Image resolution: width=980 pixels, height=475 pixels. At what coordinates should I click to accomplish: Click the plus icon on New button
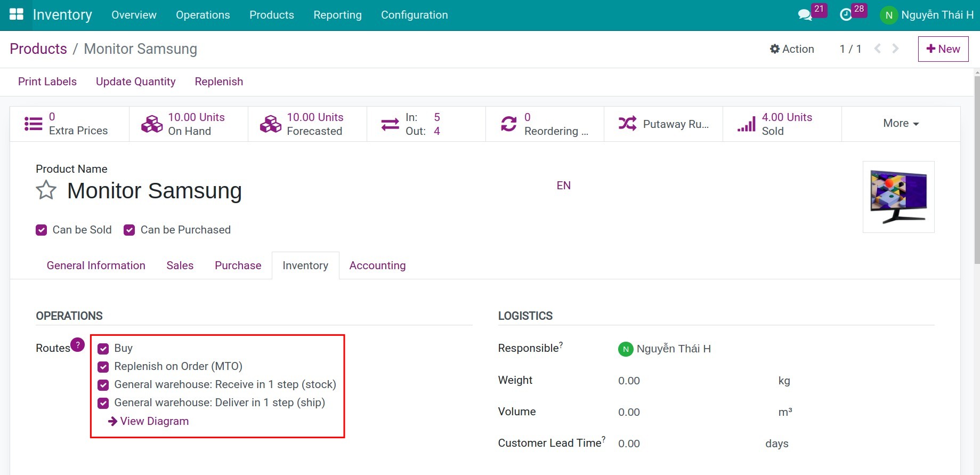[931, 49]
